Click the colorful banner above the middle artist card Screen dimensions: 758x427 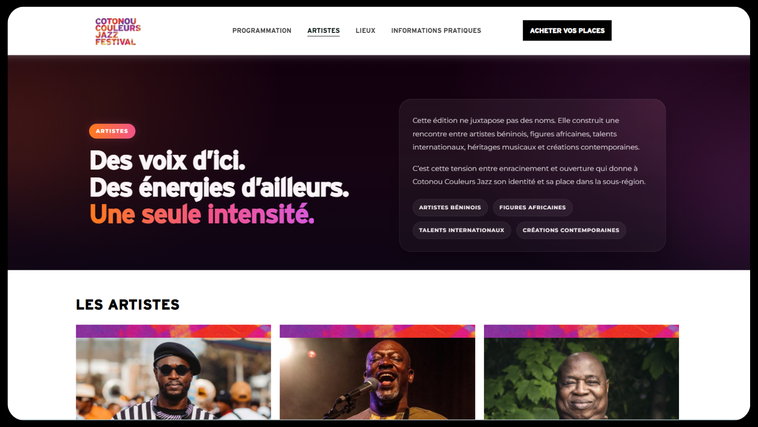pos(377,331)
